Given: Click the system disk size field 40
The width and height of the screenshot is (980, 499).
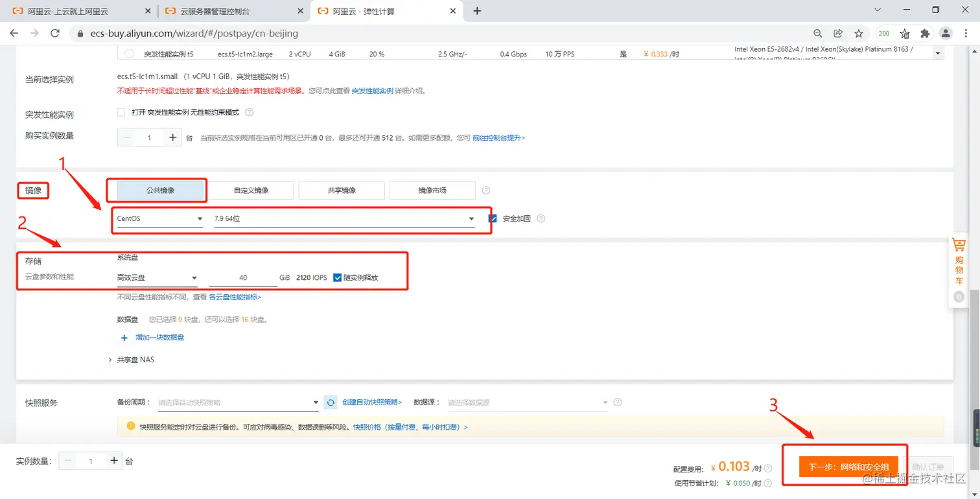Looking at the screenshot, I should (243, 278).
